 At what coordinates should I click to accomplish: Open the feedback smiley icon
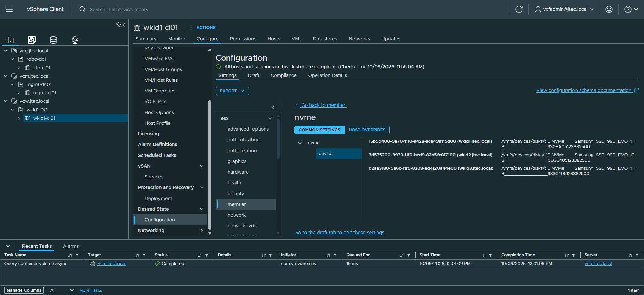pos(609,9)
